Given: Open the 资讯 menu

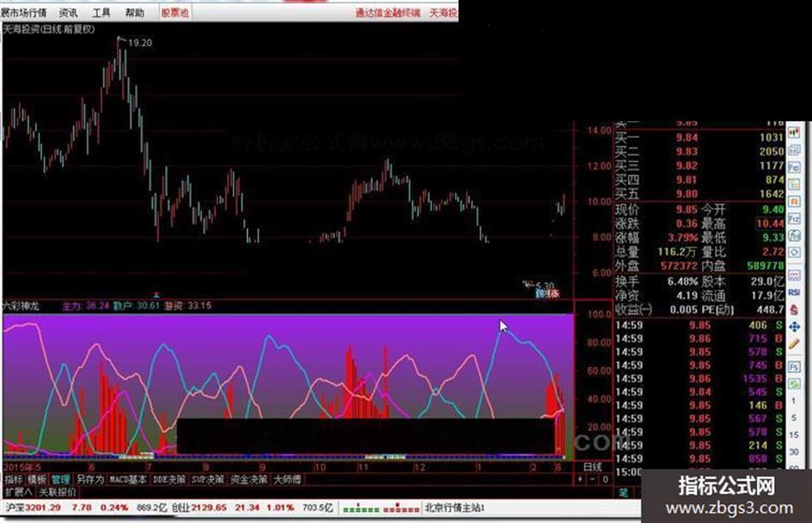Looking at the screenshot, I should coord(69,12).
